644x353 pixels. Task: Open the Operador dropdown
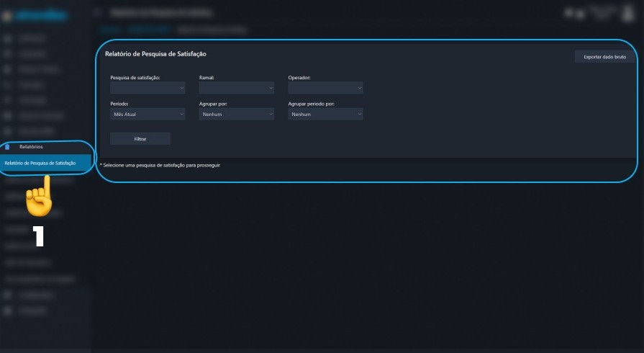click(325, 88)
